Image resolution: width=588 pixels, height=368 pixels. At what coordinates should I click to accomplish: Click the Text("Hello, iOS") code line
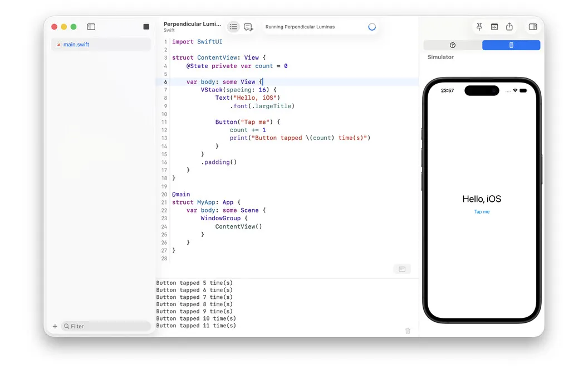[x=247, y=98]
